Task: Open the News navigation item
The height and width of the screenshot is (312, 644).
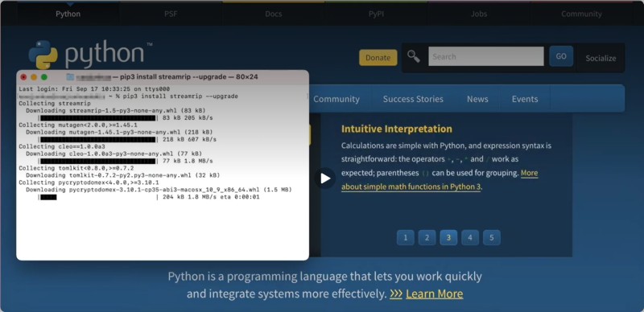Action: [x=477, y=99]
